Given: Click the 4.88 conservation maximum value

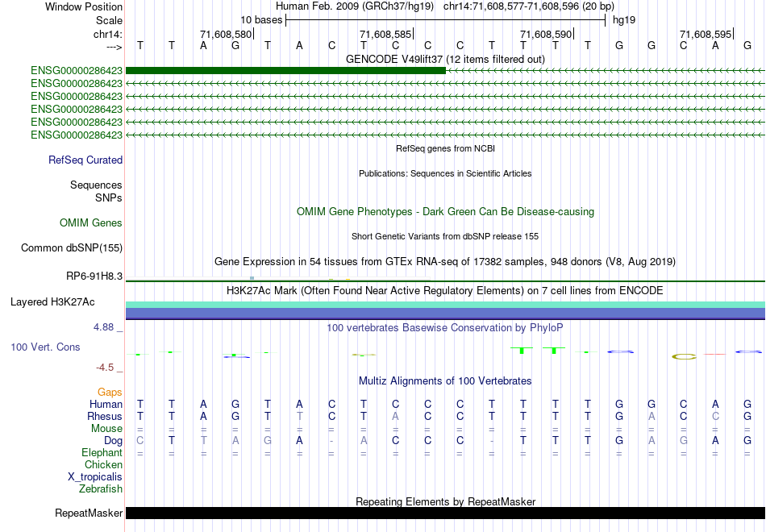Looking at the screenshot, I should [103, 327].
